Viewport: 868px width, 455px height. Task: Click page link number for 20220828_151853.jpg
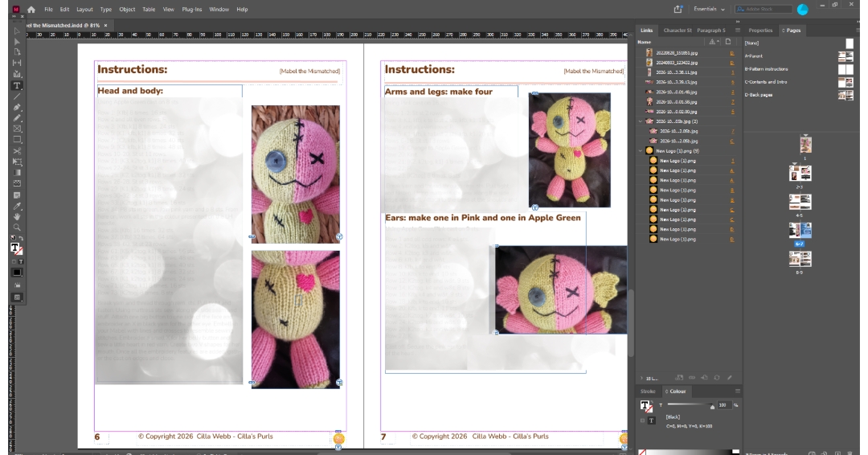(732, 53)
